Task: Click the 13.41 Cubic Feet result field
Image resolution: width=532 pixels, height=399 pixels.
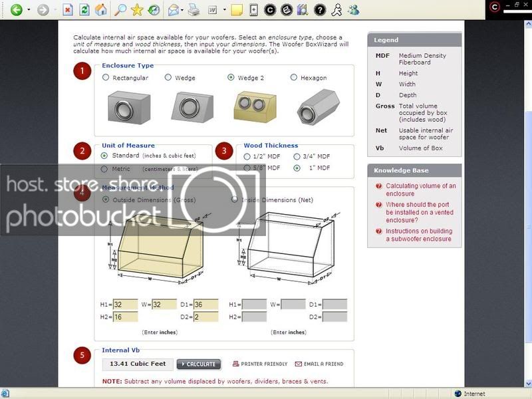Action: coord(138,364)
